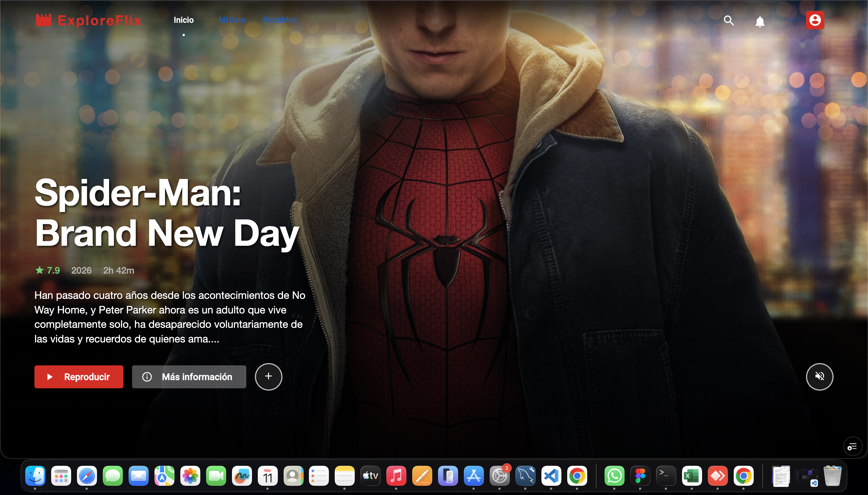Open Contacts from the dock
Screen dimensions: 868x495
(x=293, y=475)
